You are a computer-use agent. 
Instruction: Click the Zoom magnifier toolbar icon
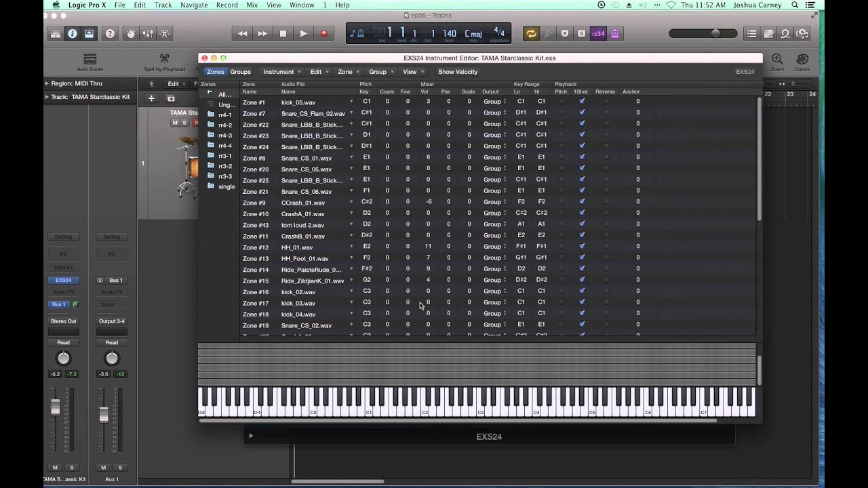[777, 59]
